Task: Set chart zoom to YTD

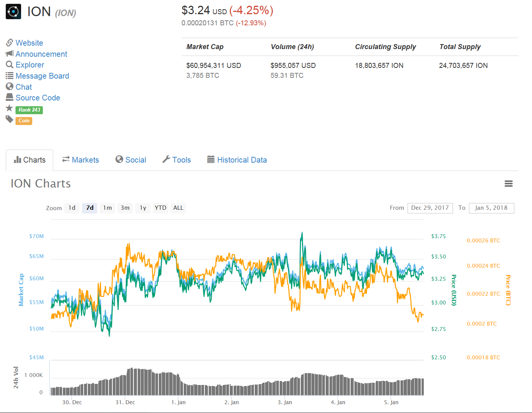Action: coord(160,208)
